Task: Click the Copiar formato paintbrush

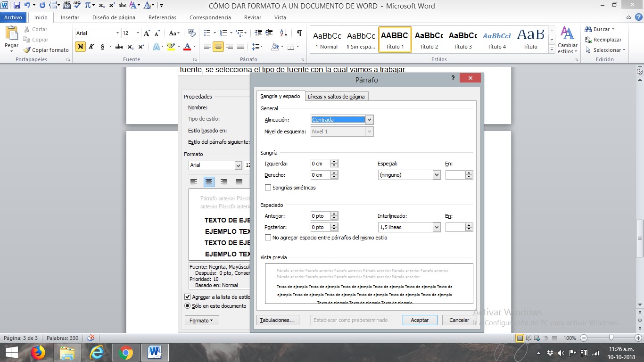Action: [46, 50]
